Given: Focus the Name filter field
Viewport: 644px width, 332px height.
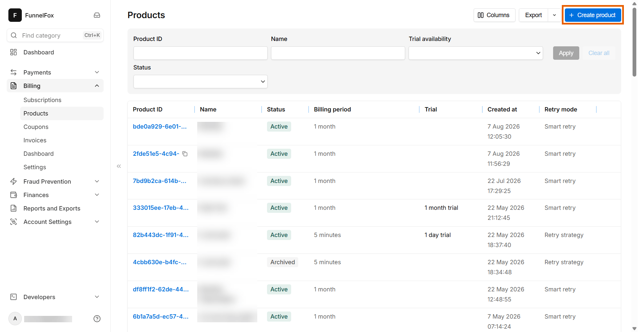Looking at the screenshot, I should [x=338, y=53].
